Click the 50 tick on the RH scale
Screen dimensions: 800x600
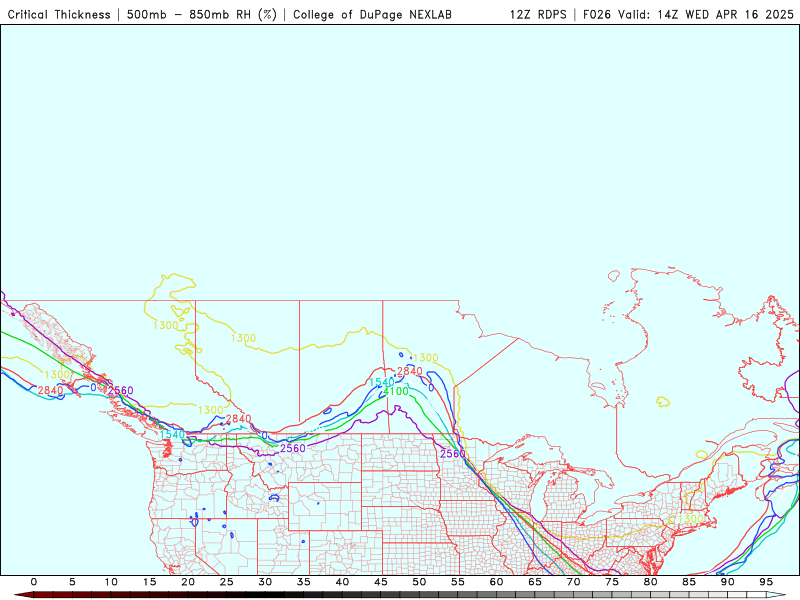tap(419, 582)
